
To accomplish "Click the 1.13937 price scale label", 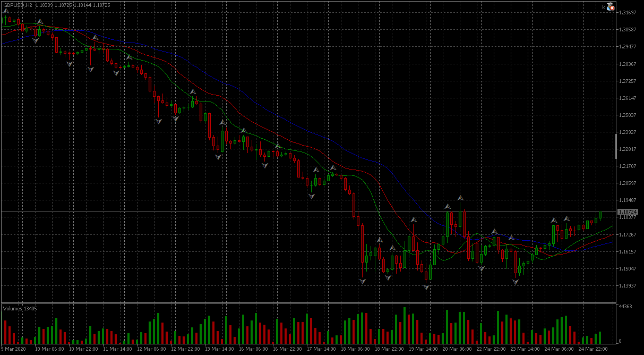I will click(x=628, y=286).
